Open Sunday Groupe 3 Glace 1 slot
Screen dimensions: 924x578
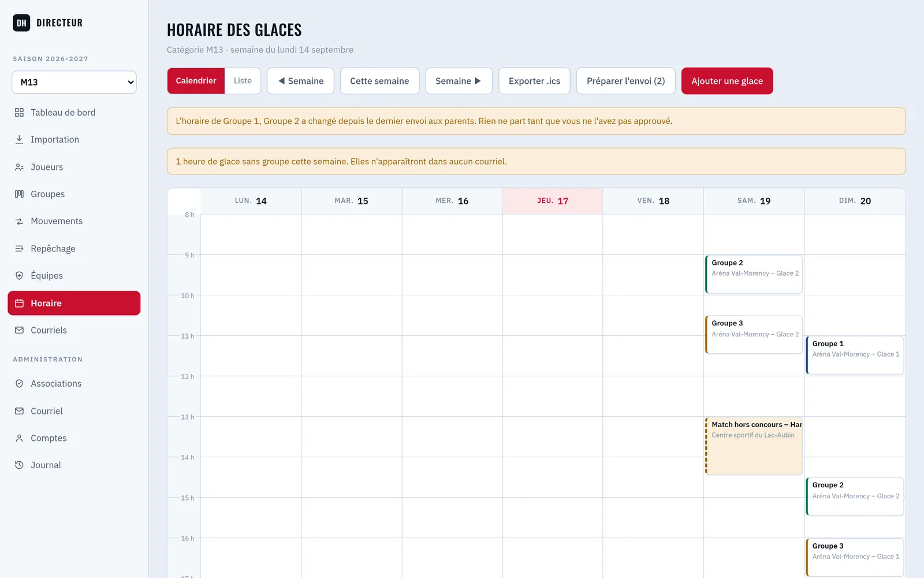pos(855,558)
